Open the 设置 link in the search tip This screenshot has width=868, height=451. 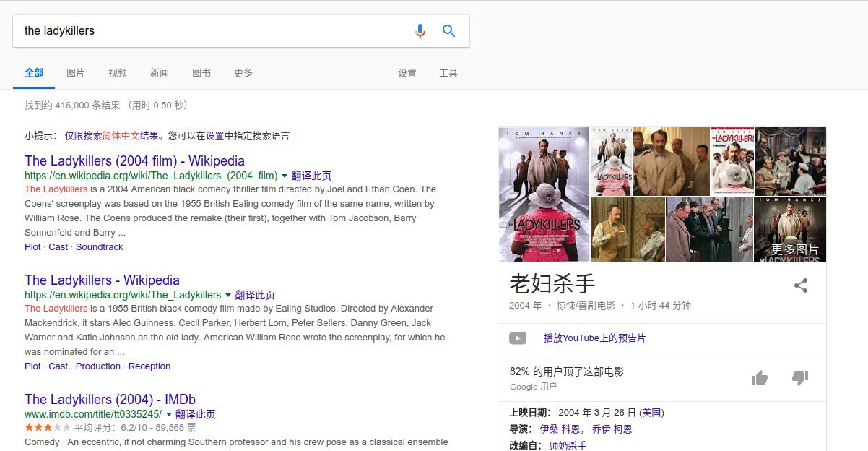tap(214, 135)
